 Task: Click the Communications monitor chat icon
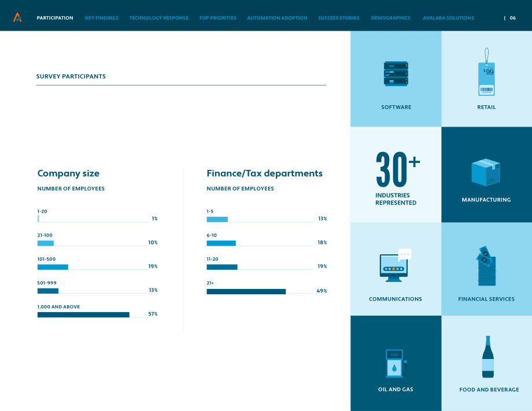click(x=396, y=265)
